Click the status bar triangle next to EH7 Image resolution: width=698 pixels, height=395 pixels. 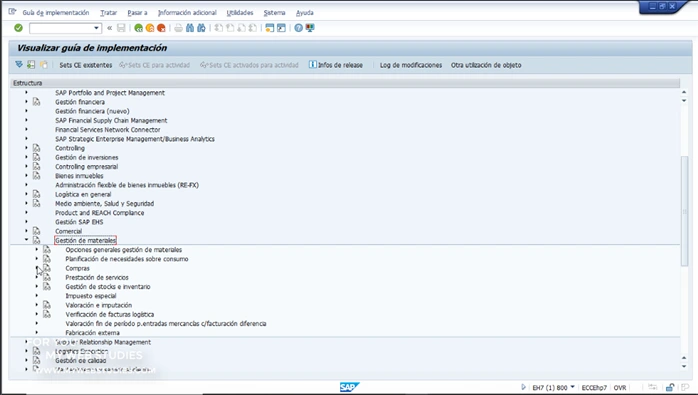[x=524, y=387]
